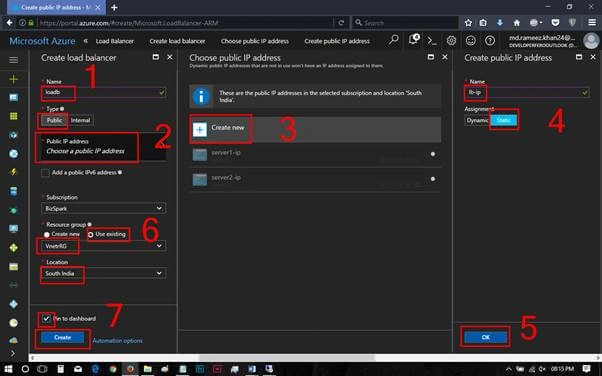Open the Location South India dropdown
Viewport: 602px width, 376px height.
103,273
